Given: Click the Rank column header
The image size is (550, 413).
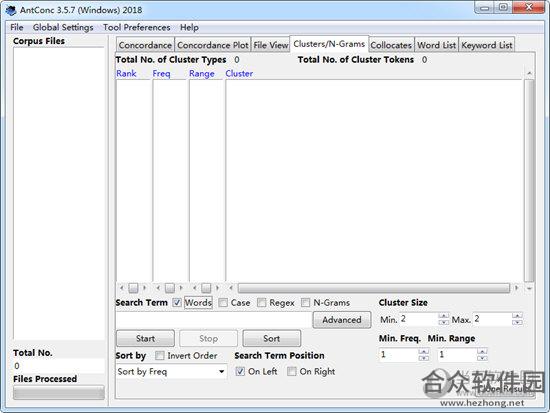Looking at the screenshot, I should [126, 73].
